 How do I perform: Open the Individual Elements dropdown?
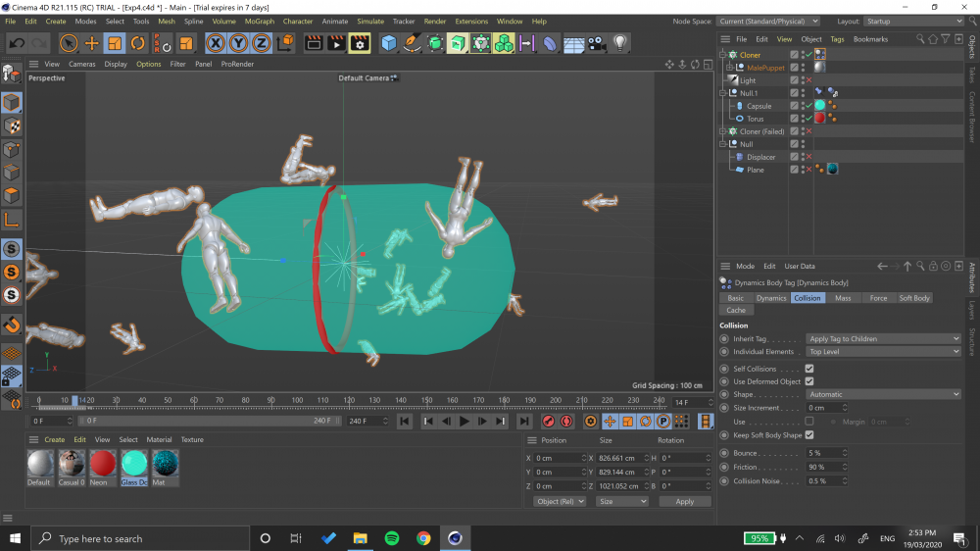pos(883,352)
